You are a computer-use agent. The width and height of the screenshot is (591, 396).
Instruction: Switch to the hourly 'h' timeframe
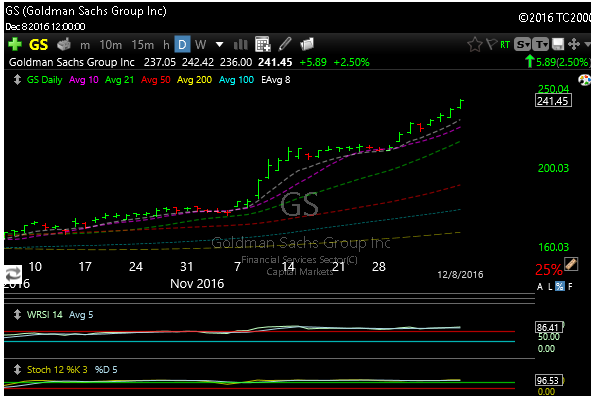point(166,45)
